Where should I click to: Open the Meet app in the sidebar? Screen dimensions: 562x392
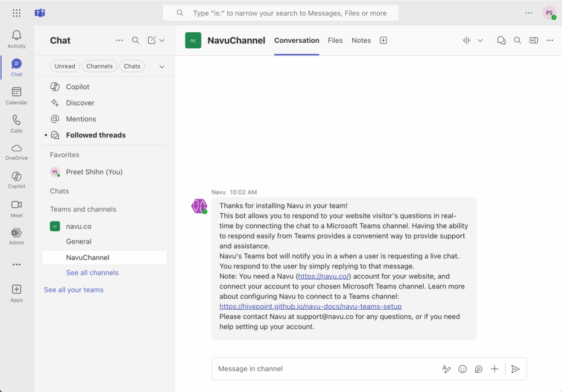coord(16,208)
